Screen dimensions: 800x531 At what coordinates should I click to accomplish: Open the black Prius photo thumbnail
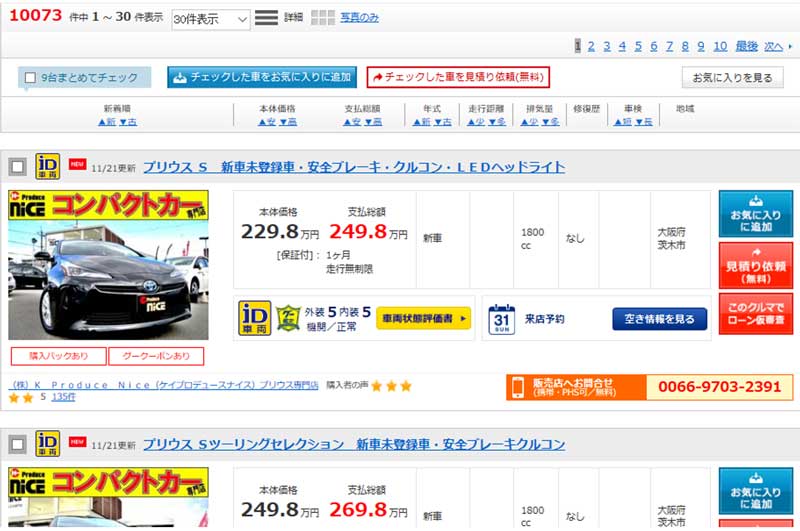click(x=108, y=265)
